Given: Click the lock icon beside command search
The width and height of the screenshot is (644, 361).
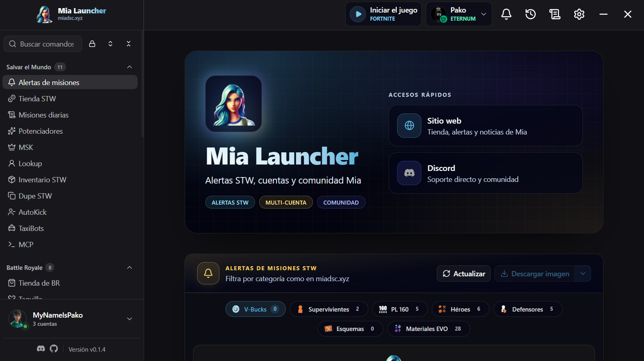Looking at the screenshot, I should (x=92, y=44).
